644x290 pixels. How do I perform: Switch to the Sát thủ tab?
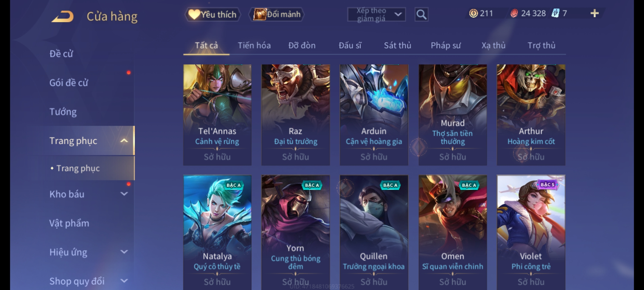click(x=397, y=45)
